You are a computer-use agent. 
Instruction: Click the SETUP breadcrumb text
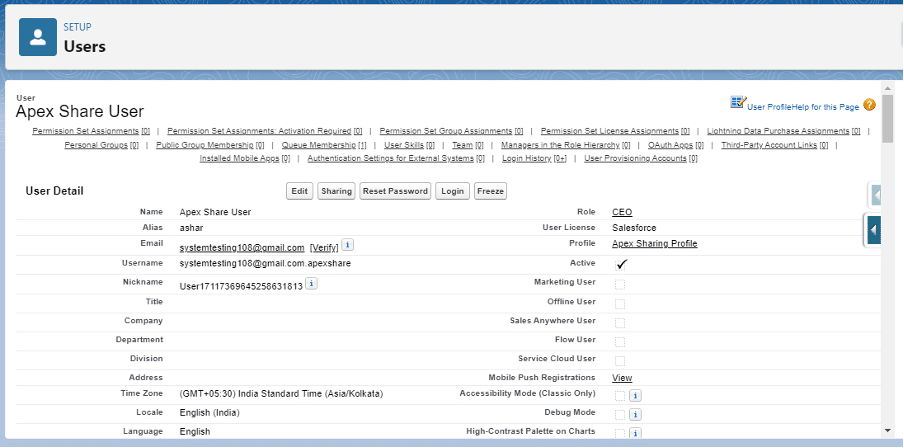pos(77,27)
